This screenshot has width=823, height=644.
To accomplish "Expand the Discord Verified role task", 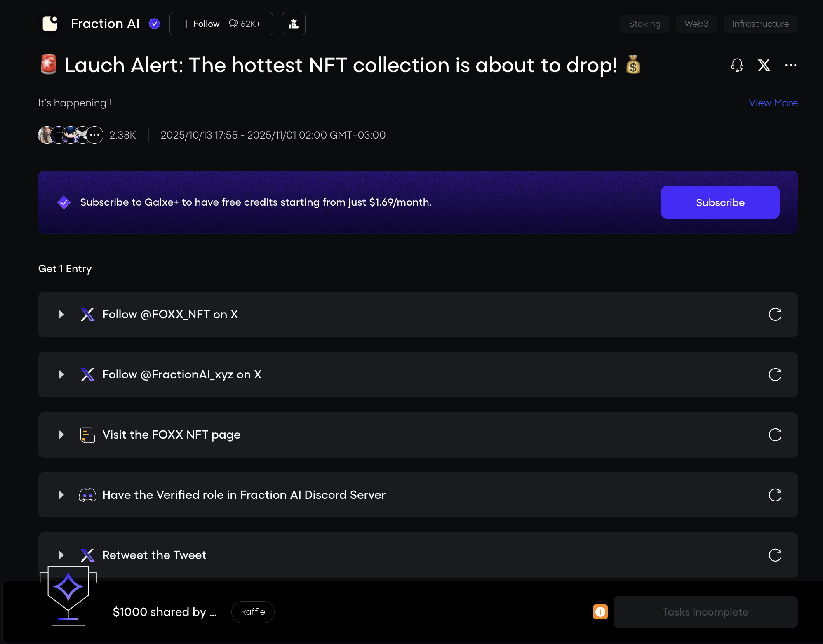I will (61, 495).
